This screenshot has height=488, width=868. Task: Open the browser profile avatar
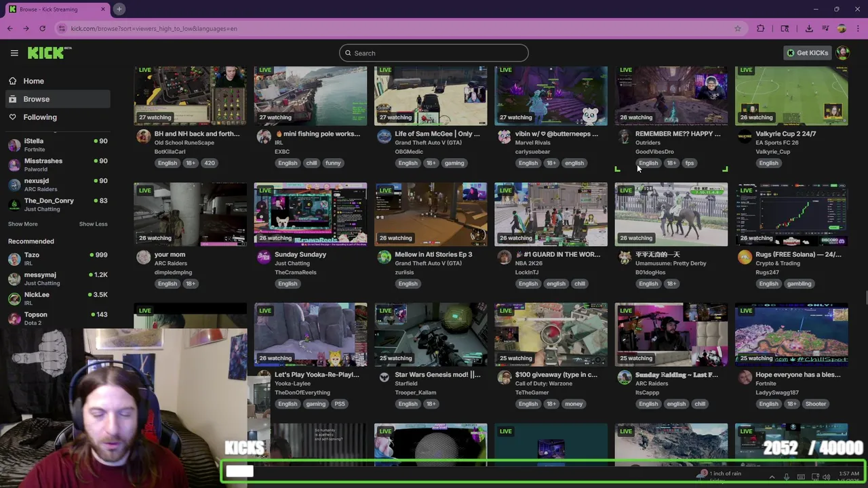842,28
